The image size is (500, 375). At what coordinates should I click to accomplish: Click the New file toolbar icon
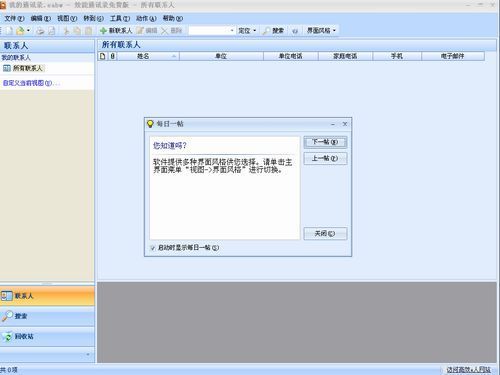tap(9, 31)
